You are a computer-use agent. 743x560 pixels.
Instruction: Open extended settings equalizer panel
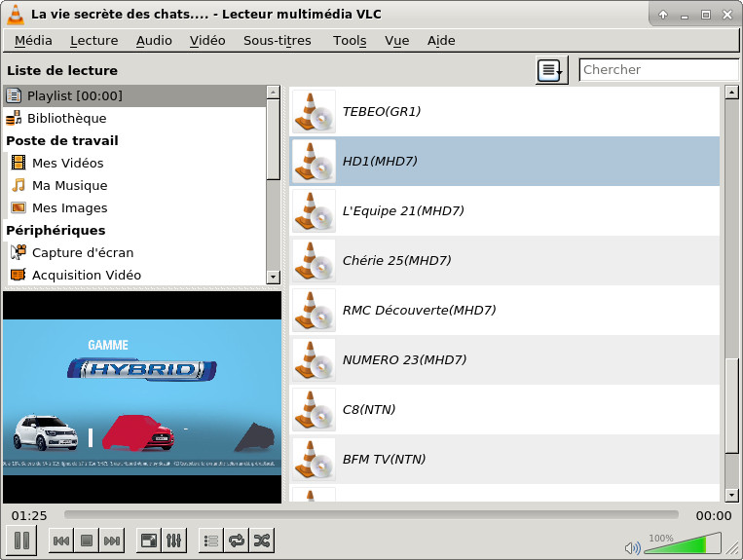(174, 541)
